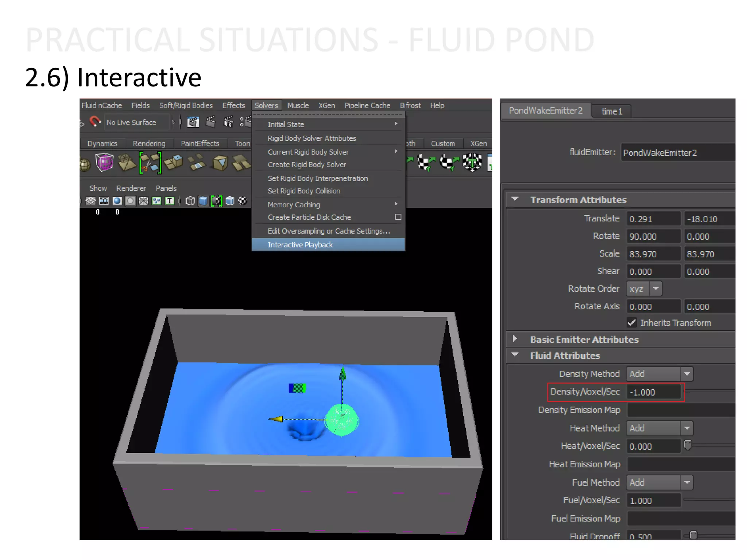
Task: Toggle Inherits Transform checkbox
Action: point(632,323)
